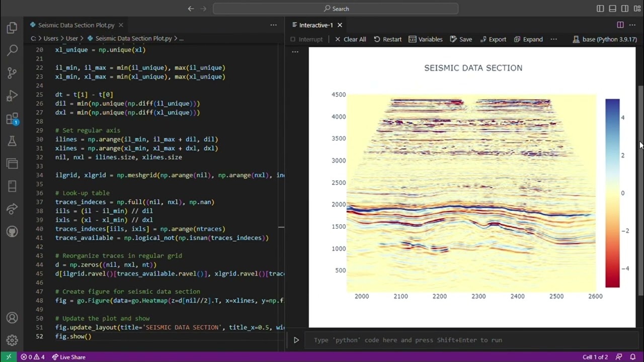Click the feedback icon beside the bell
Screen dimensions: 644x362
(619, 357)
